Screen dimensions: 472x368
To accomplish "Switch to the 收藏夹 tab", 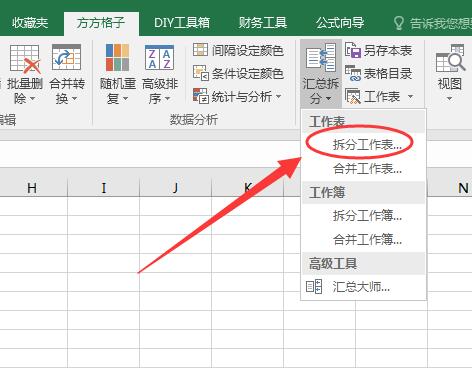I will click(30, 23).
